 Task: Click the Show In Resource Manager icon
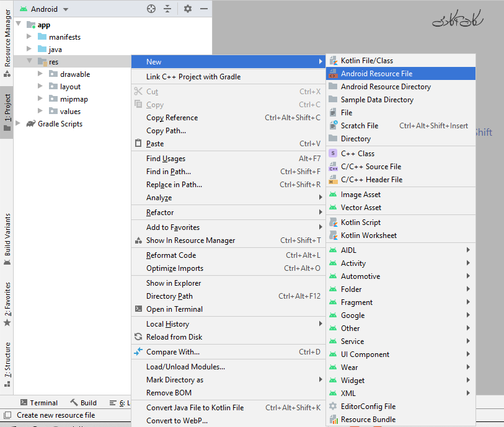pyautogui.click(x=138, y=240)
